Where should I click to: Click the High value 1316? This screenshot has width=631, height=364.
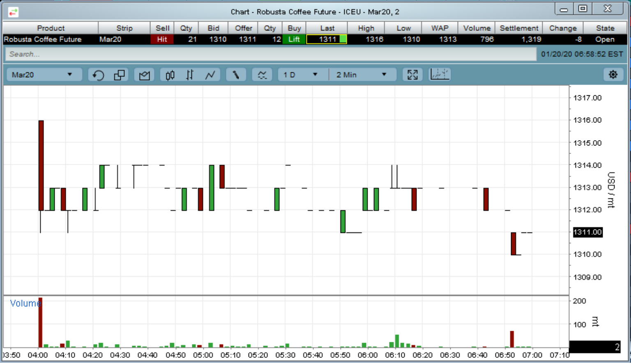[374, 39]
